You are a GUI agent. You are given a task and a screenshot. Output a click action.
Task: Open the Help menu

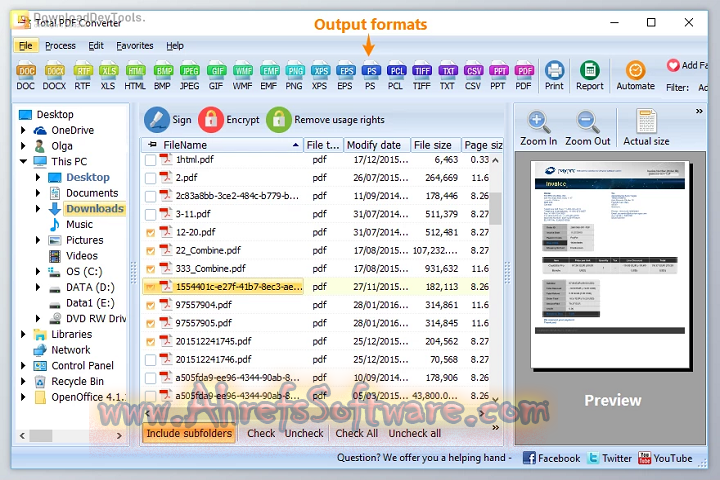175,46
